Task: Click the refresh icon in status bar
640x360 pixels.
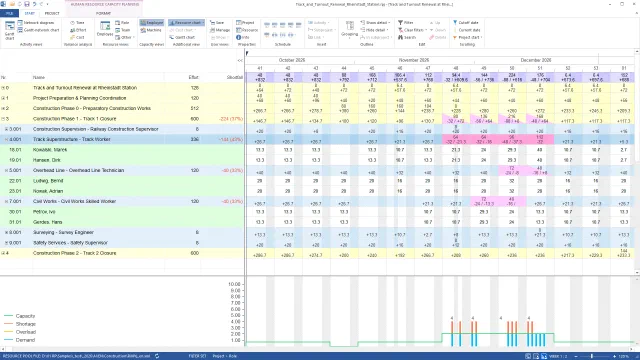Action: pyautogui.click(x=157, y=356)
